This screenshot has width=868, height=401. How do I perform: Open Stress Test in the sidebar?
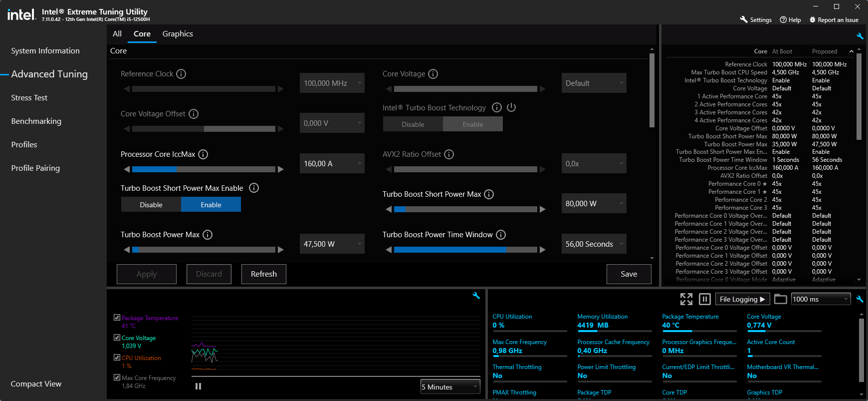point(29,97)
